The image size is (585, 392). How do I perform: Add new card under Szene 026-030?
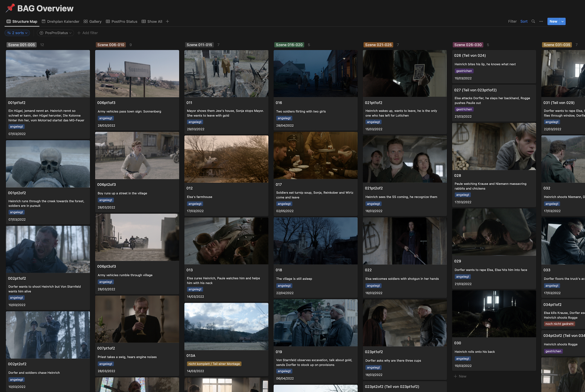click(460, 376)
